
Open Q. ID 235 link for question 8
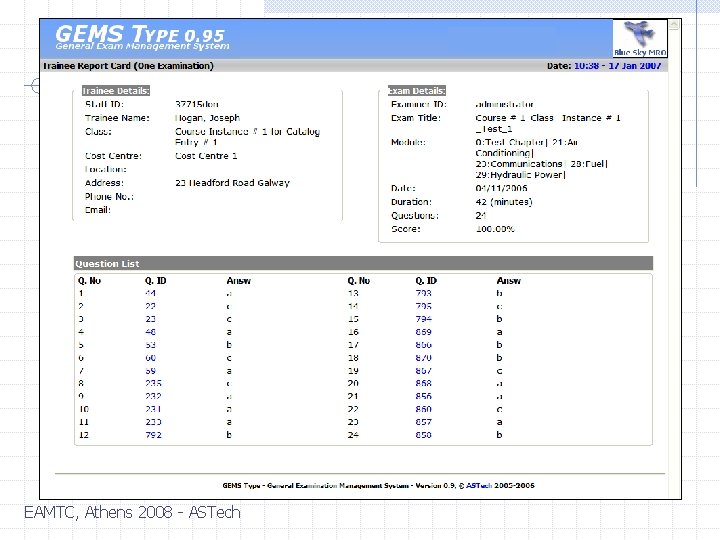tap(153, 383)
